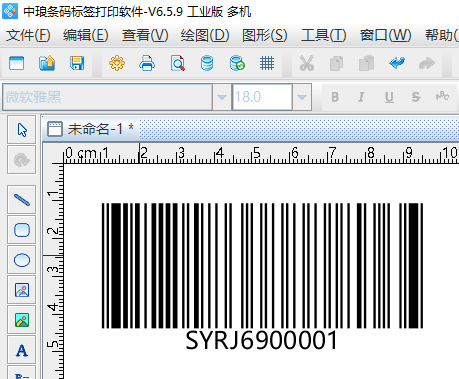Click the undo arrow icon
459x379 pixels.
click(x=397, y=63)
